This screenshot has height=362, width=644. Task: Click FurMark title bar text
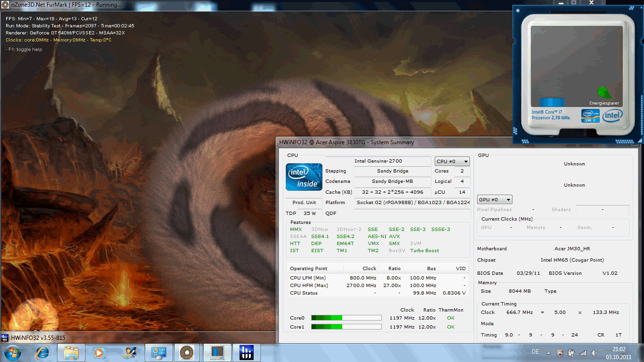(66, 5)
